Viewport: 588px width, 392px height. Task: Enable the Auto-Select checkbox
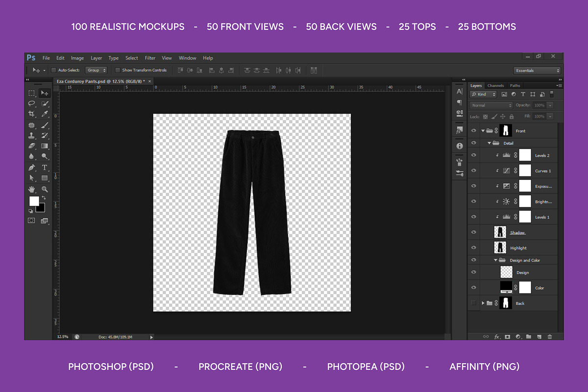tap(53, 70)
